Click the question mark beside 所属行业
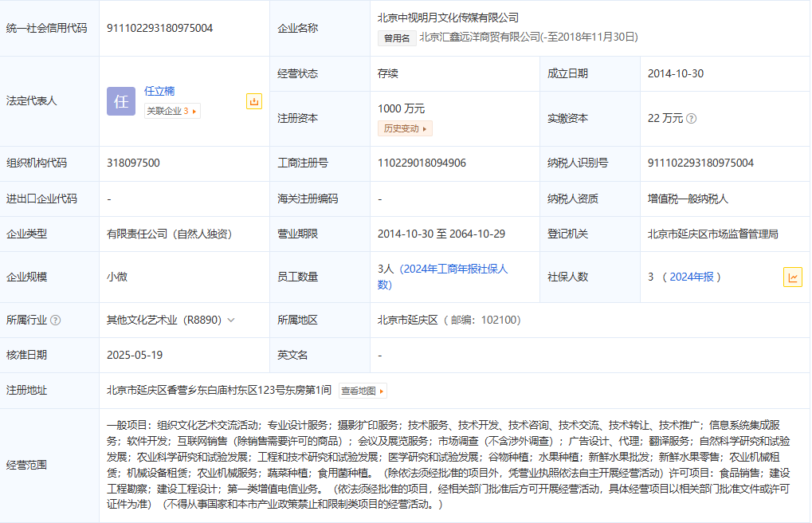 [56, 320]
